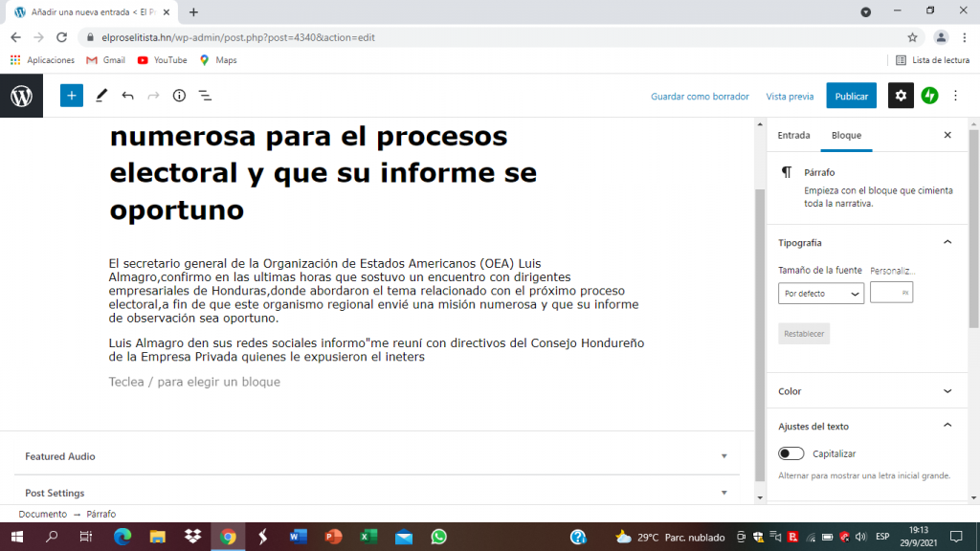This screenshot has height=551, width=980.
Task: Click the Guardar como borrador link
Action: pos(700,97)
